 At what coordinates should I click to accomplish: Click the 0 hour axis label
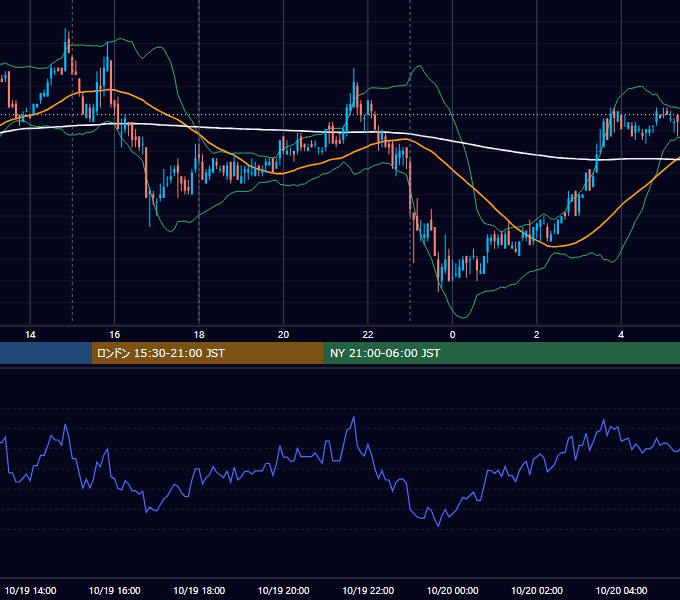452,335
